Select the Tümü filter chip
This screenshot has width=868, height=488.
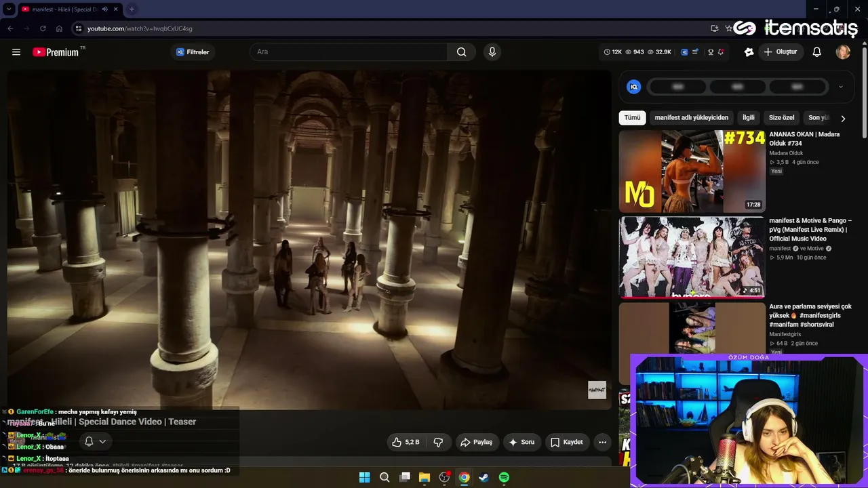tap(632, 117)
